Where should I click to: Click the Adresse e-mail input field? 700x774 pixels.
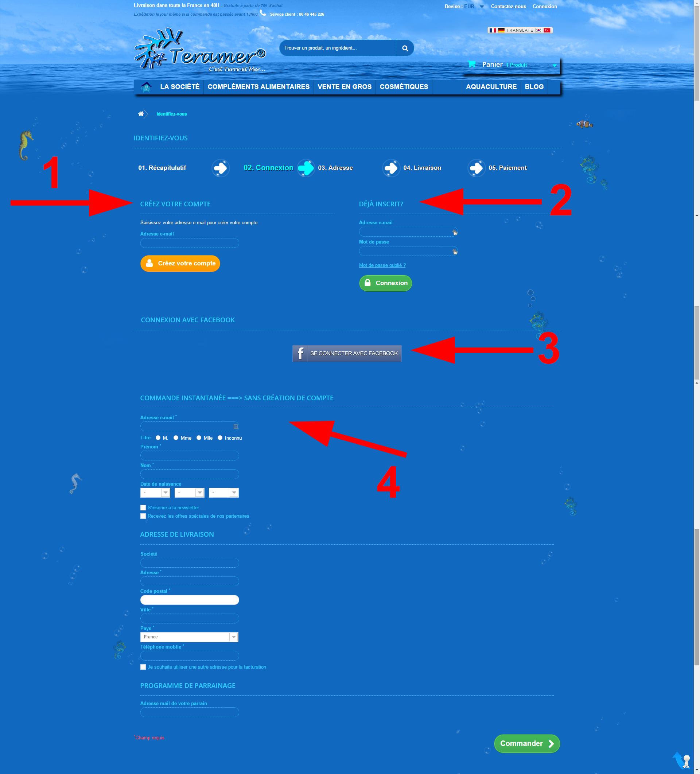tap(190, 242)
